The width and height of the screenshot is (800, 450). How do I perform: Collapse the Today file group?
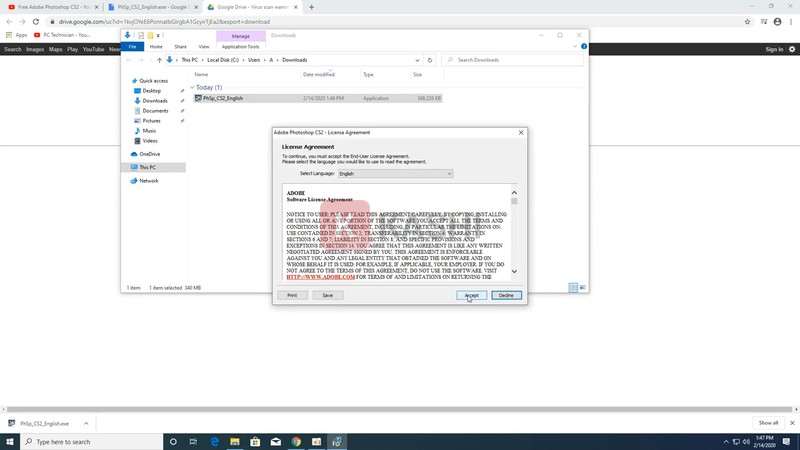[x=193, y=88]
